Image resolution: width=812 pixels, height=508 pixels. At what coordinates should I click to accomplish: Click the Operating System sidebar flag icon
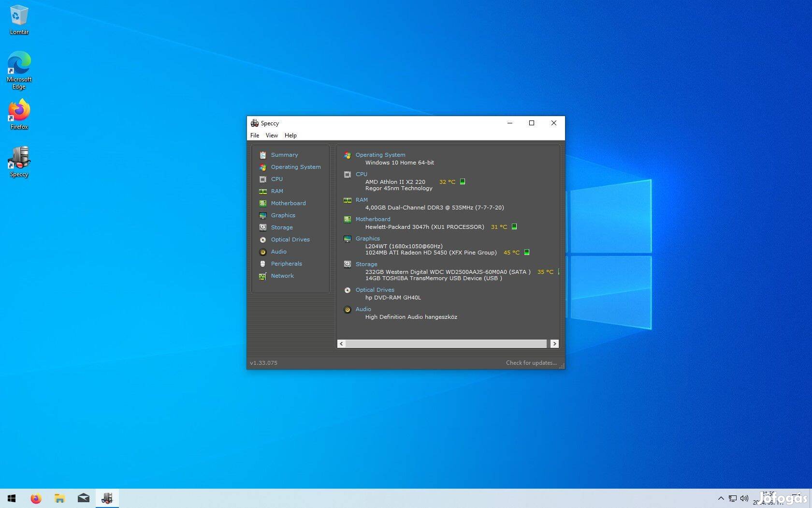click(263, 167)
